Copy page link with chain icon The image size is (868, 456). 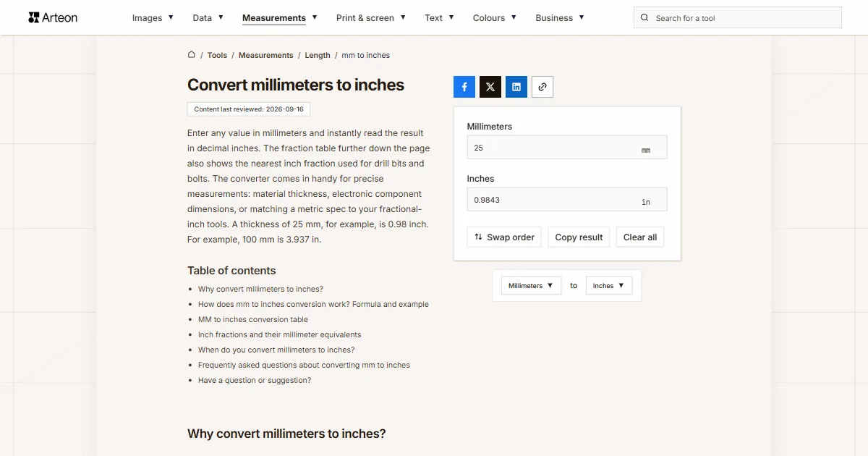[x=542, y=87]
